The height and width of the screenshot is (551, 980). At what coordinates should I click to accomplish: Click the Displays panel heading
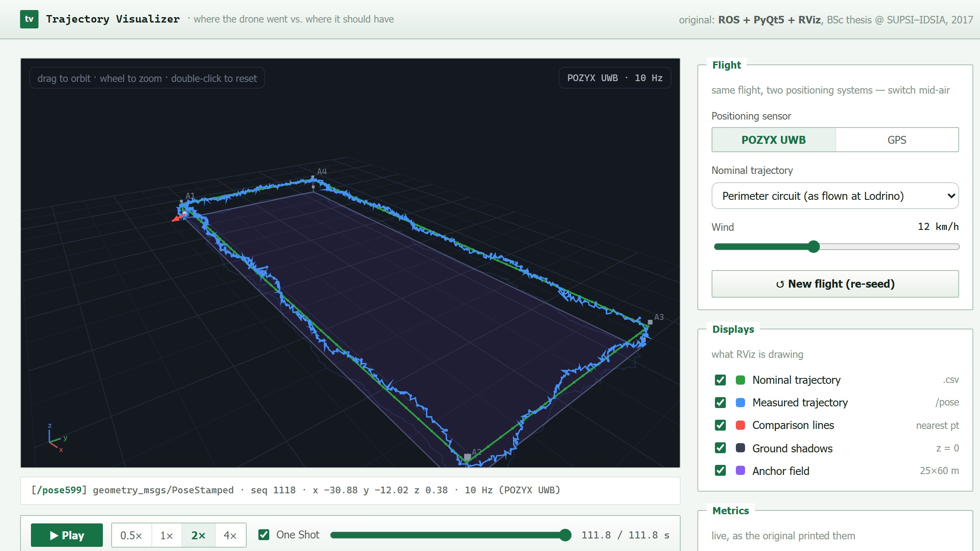(x=733, y=329)
